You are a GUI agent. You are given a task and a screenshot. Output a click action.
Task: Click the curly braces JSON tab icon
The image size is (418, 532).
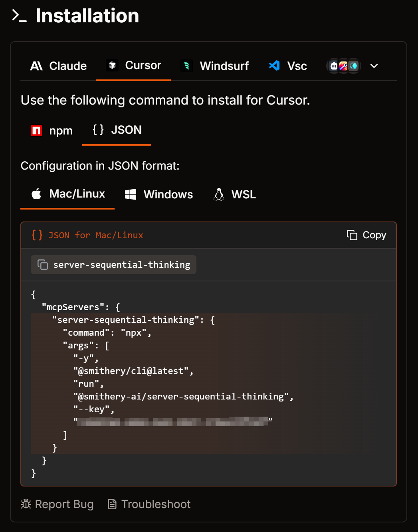pos(98,130)
